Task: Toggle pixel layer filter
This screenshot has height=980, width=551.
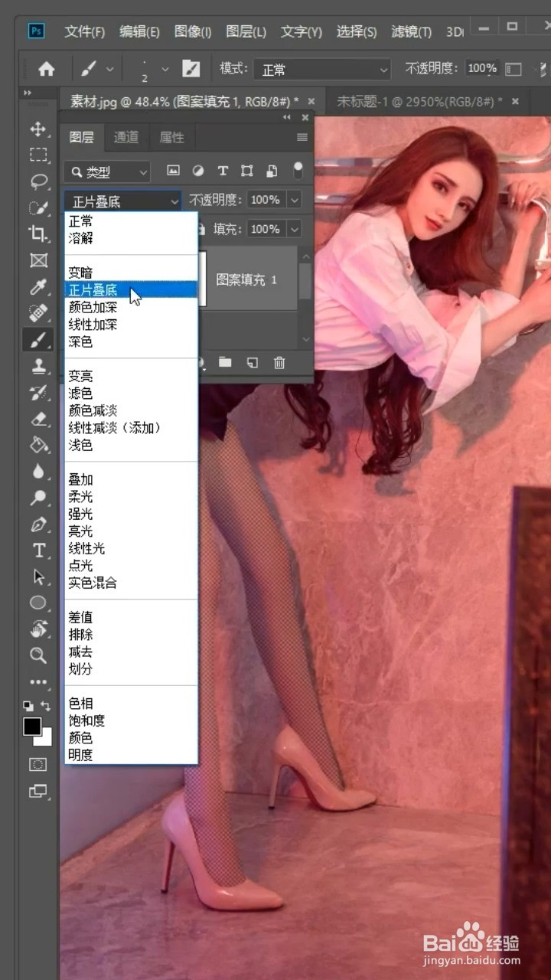Action: tap(173, 171)
